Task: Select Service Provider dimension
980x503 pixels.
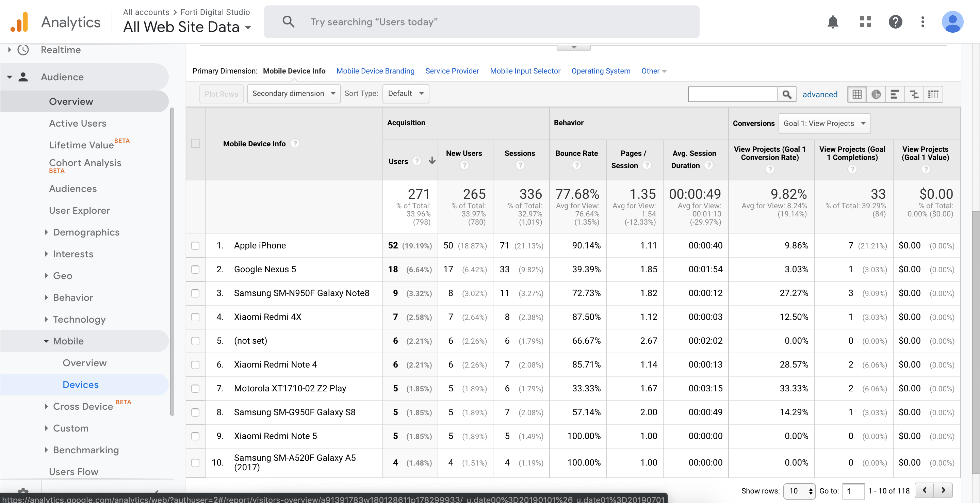Action: tap(452, 71)
